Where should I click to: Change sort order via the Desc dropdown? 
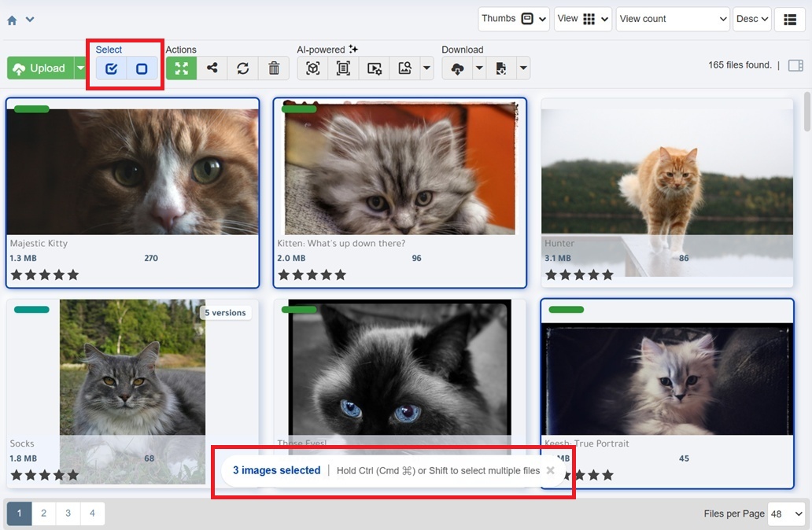[751, 19]
